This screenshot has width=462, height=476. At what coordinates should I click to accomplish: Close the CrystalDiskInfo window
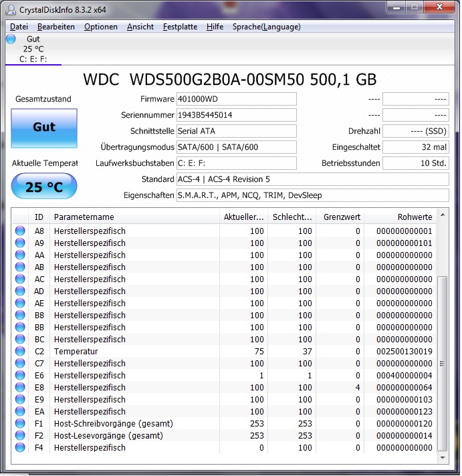pos(439,7)
